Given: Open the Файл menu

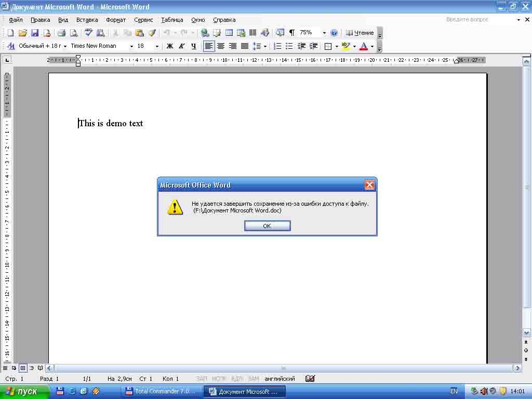Looking at the screenshot, I should click(16, 20).
